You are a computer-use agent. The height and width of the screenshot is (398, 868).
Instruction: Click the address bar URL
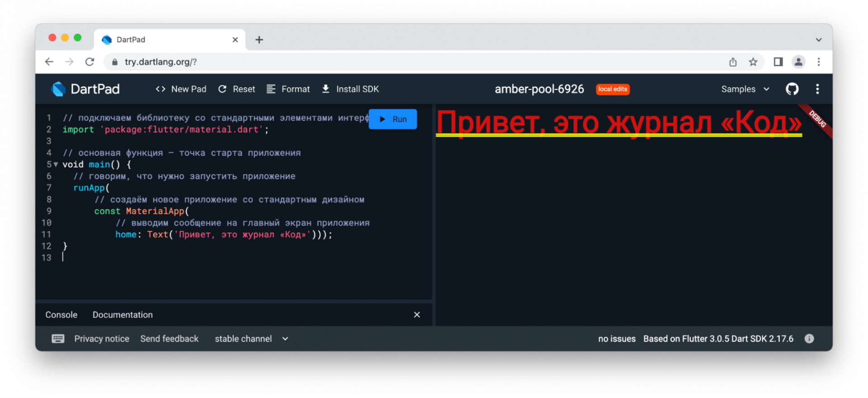click(161, 62)
